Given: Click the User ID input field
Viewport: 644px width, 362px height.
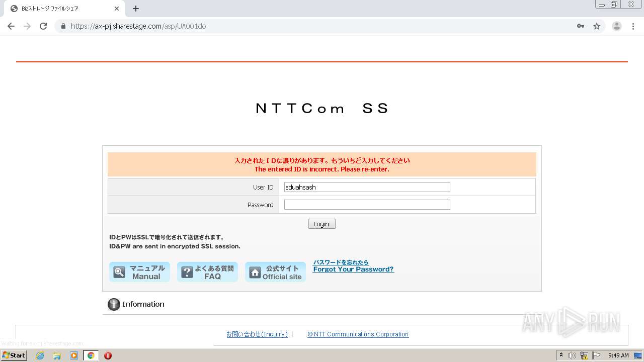Looking at the screenshot, I should tap(367, 187).
